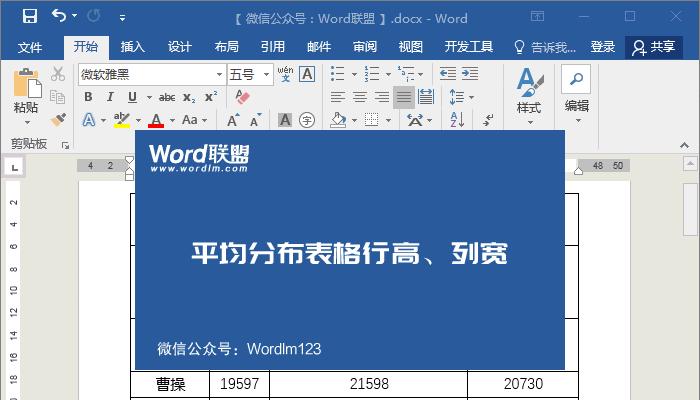This screenshot has width=700, height=400.
Task: Toggle Superscript formatting
Action: click(211, 97)
